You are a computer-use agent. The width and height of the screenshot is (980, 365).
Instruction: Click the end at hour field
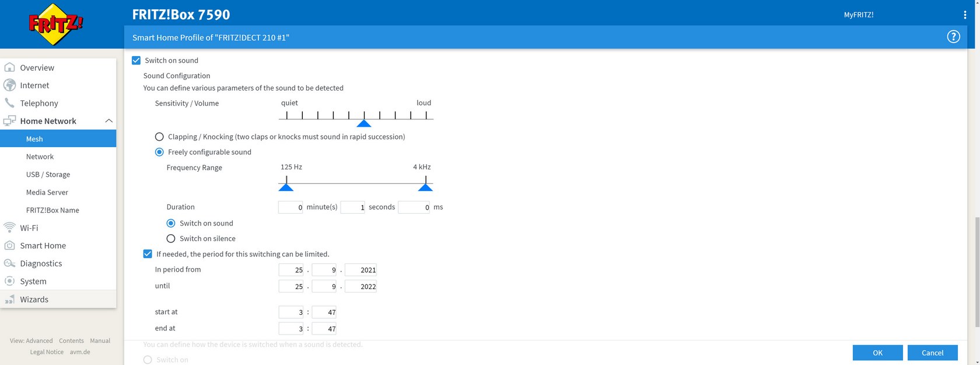291,328
